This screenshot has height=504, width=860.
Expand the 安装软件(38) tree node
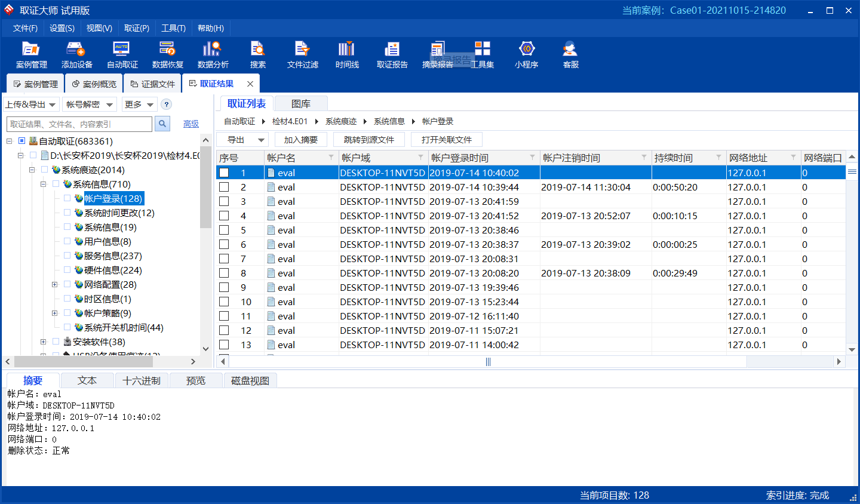43,342
